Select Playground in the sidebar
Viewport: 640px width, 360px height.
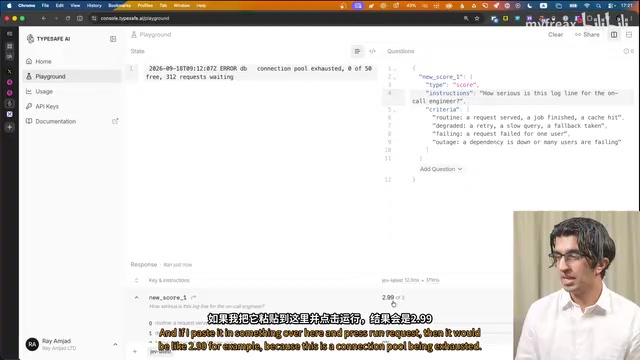[x=72, y=76]
